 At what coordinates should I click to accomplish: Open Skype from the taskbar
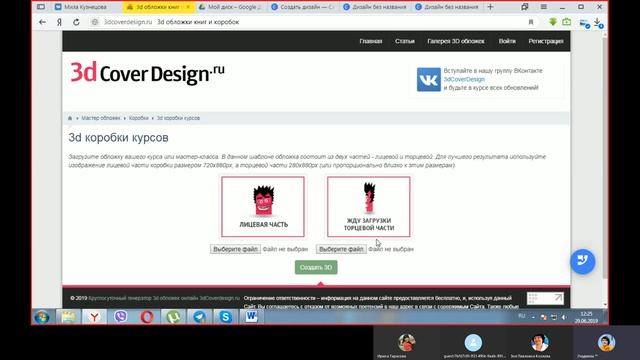[226, 317]
